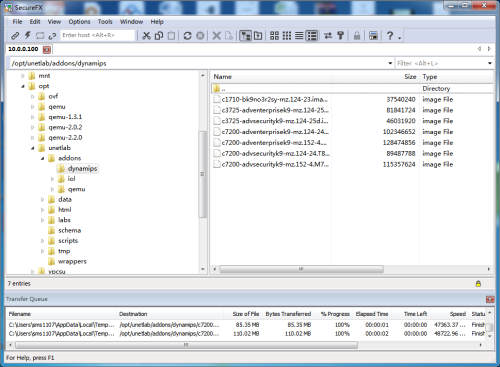Expand the iol folder tree node
The image size is (500, 367).
coord(52,179)
